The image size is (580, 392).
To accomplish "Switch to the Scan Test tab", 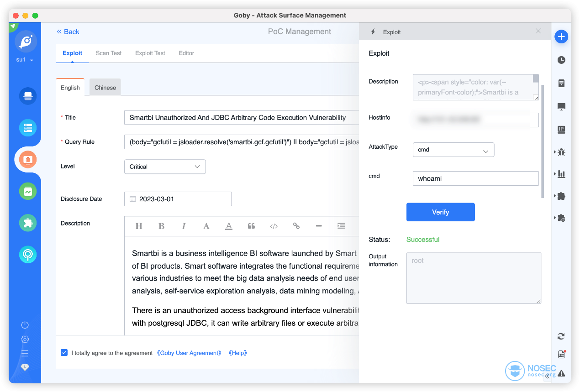I will (109, 53).
